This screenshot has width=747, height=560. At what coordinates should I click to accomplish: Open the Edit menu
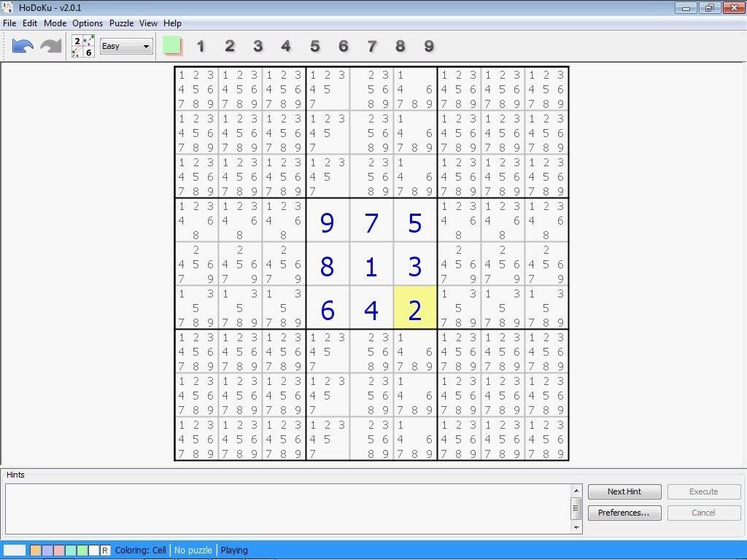click(x=29, y=23)
